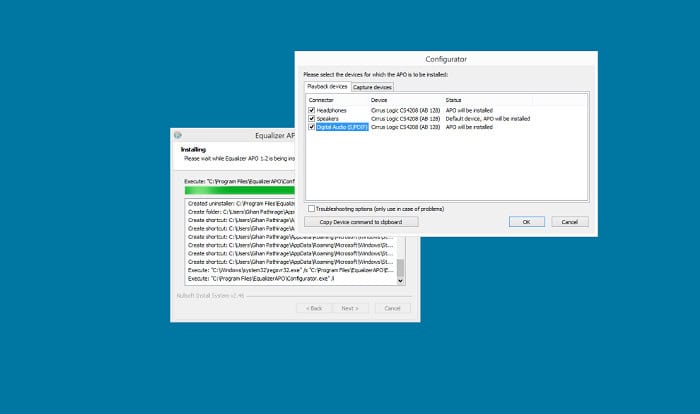Click the Configurator window title bar

[x=446, y=59]
